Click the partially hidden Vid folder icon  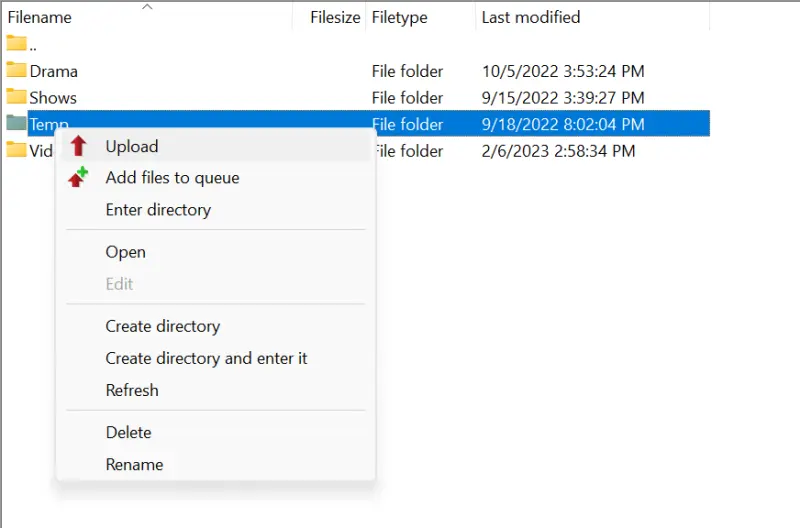point(16,150)
